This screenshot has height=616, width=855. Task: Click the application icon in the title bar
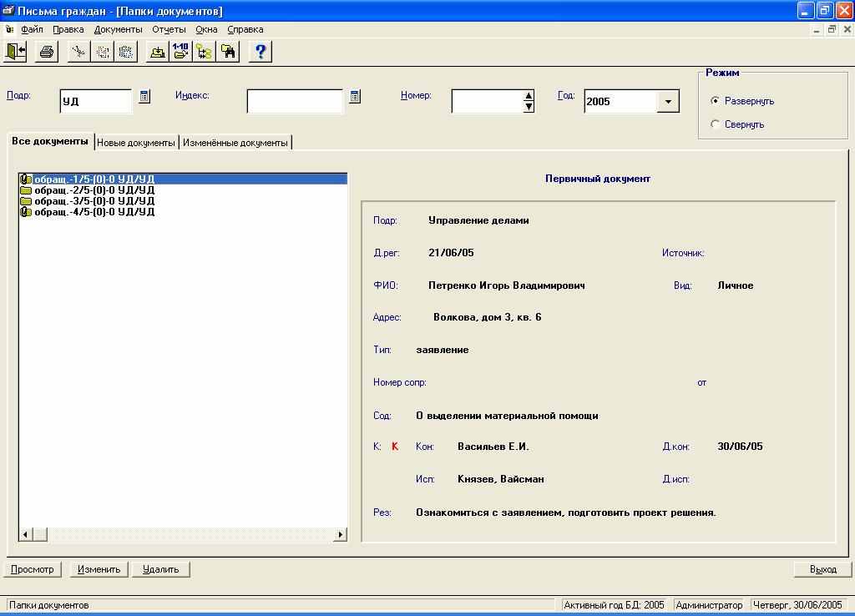(x=8, y=10)
